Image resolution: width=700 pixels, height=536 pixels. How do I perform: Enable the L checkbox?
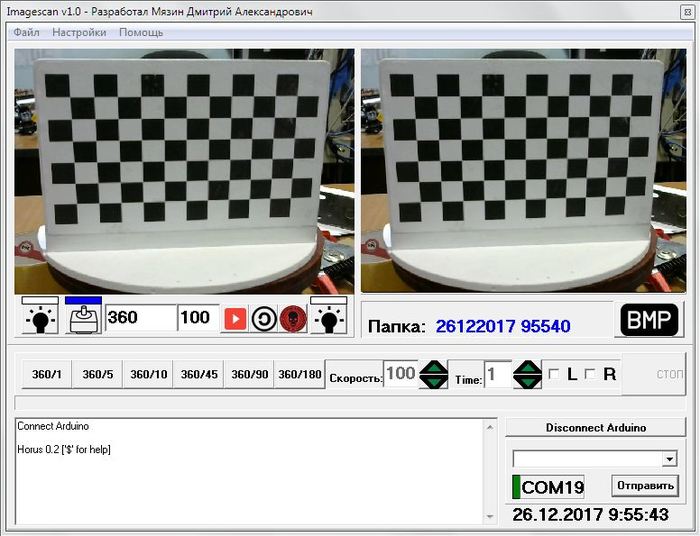[x=554, y=374]
